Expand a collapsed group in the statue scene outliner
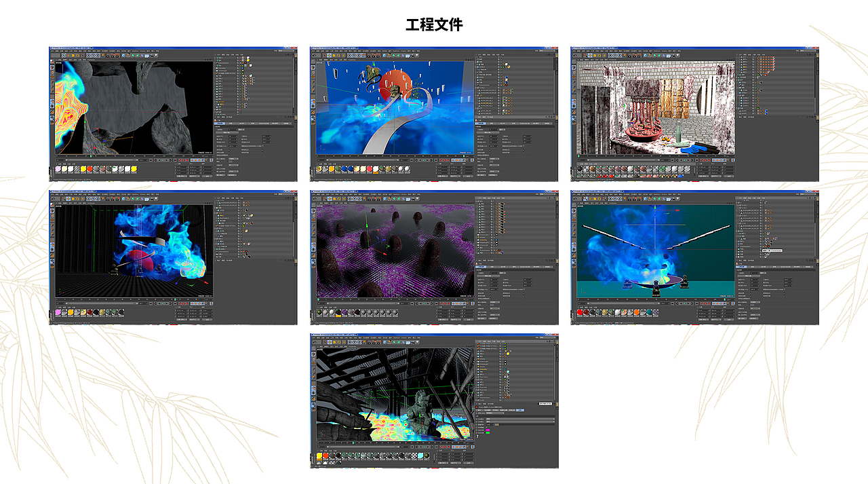 click(475, 377)
